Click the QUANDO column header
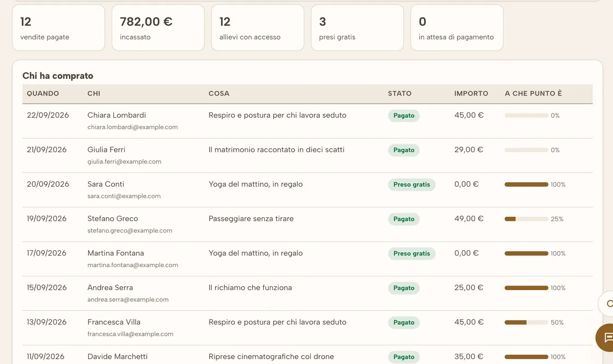 (x=43, y=94)
